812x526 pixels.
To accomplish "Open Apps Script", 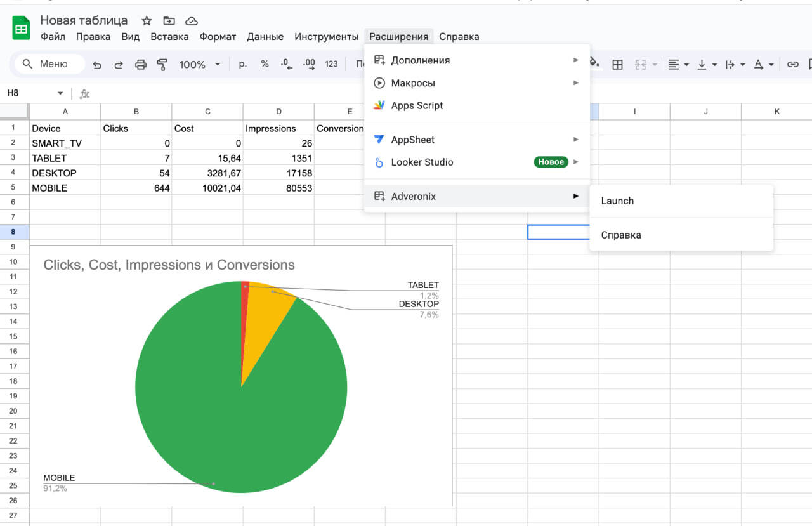I will pos(477,105).
